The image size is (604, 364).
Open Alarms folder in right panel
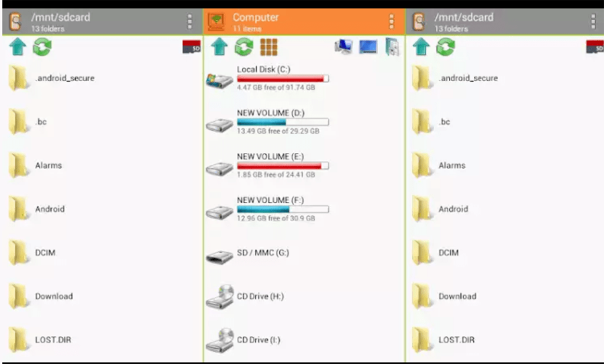(x=505, y=166)
